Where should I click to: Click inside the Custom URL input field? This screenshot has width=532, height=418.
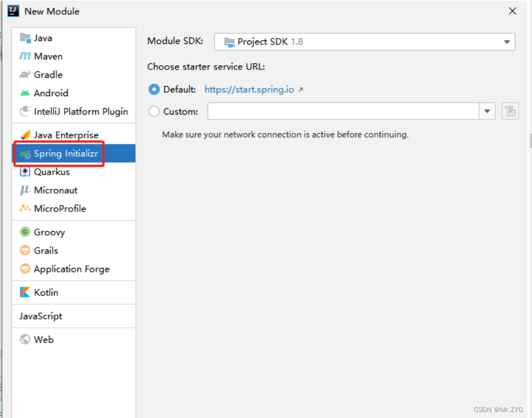tap(343, 111)
